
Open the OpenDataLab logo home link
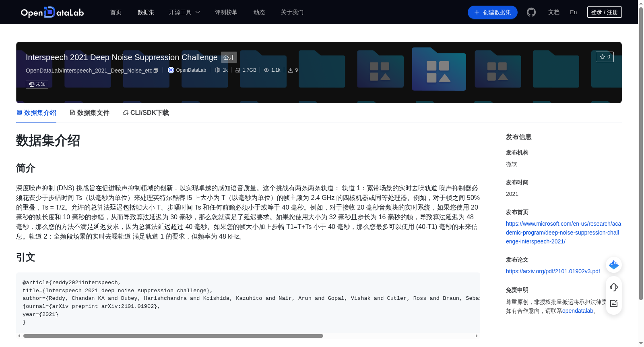click(52, 12)
